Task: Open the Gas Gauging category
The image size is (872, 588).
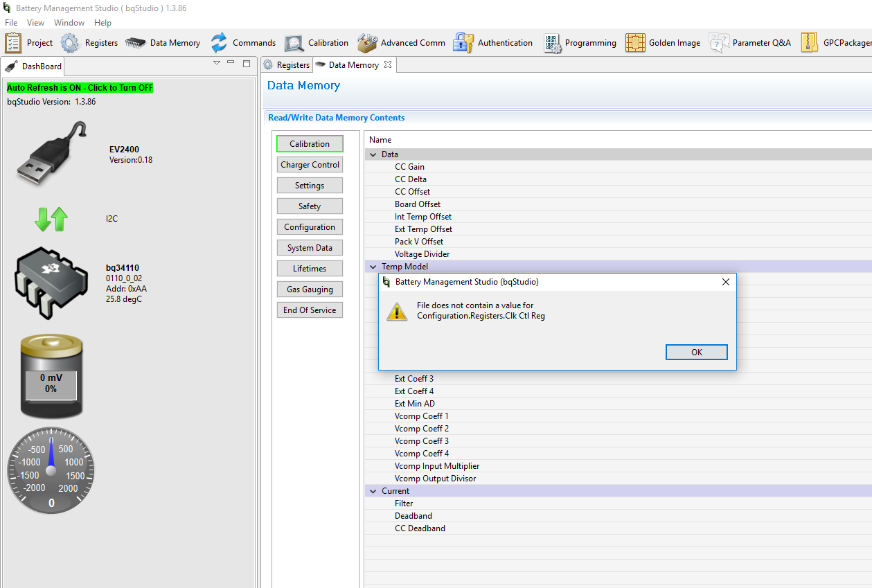Action: click(310, 289)
